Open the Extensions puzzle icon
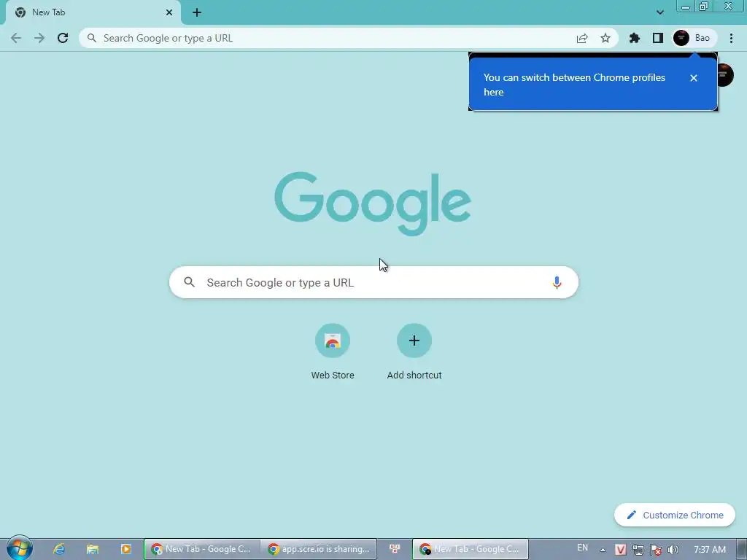Screen dimensions: 747x560 click(634, 38)
